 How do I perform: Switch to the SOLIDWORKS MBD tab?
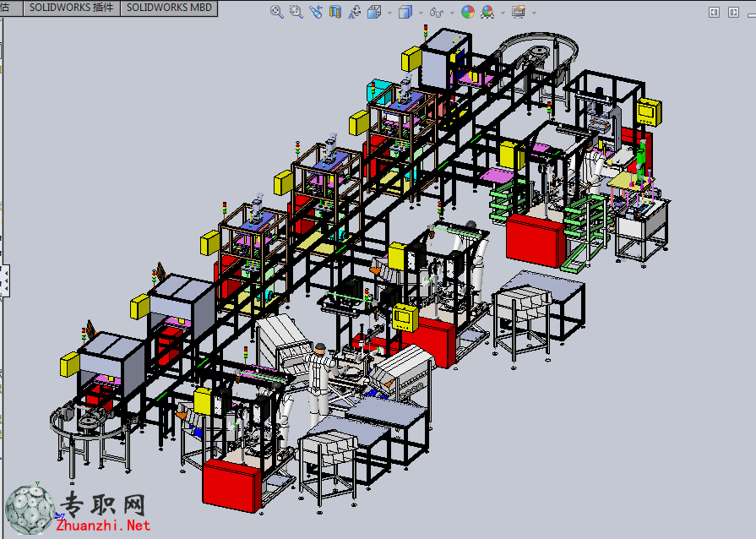[x=169, y=8]
